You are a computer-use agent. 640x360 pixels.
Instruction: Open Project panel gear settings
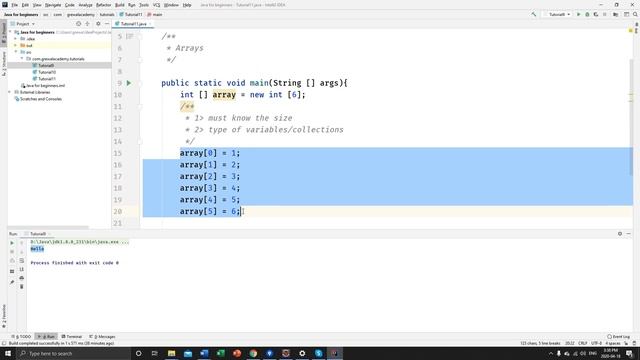[x=98, y=24]
